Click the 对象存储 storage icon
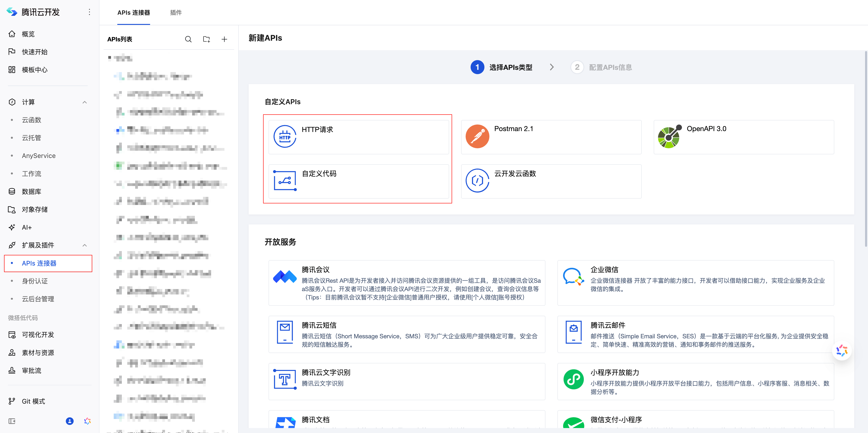Image resolution: width=868 pixels, height=433 pixels. click(12, 209)
